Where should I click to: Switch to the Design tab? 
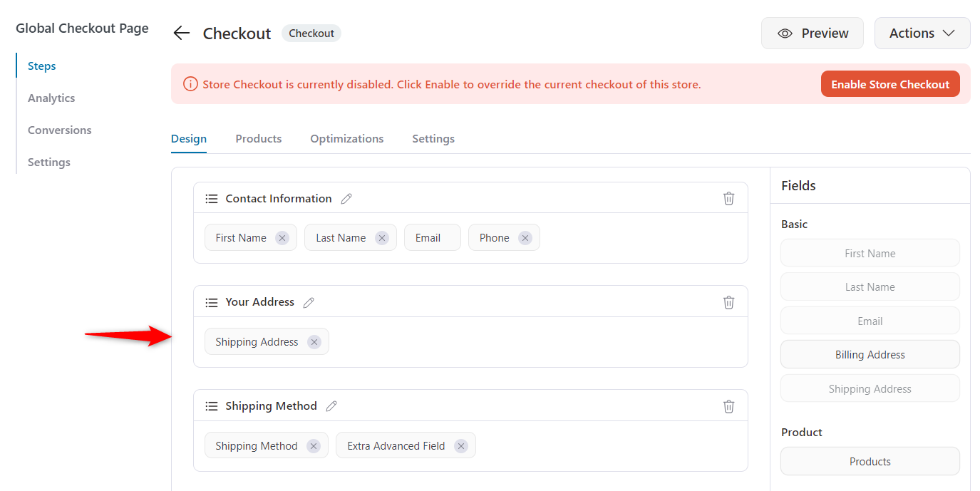(189, 139)
